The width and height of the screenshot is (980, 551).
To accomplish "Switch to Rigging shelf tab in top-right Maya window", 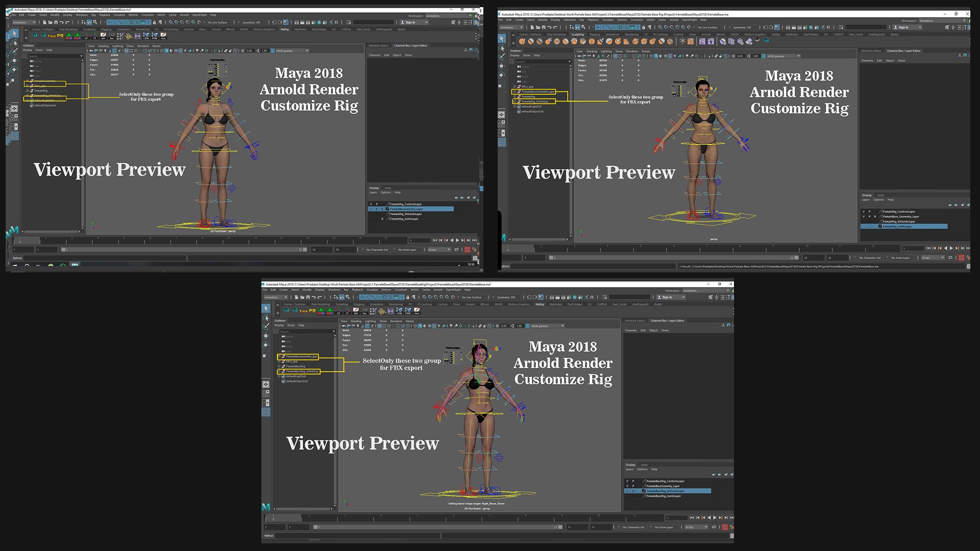I will pyautogui.click(x=595, y=35).
